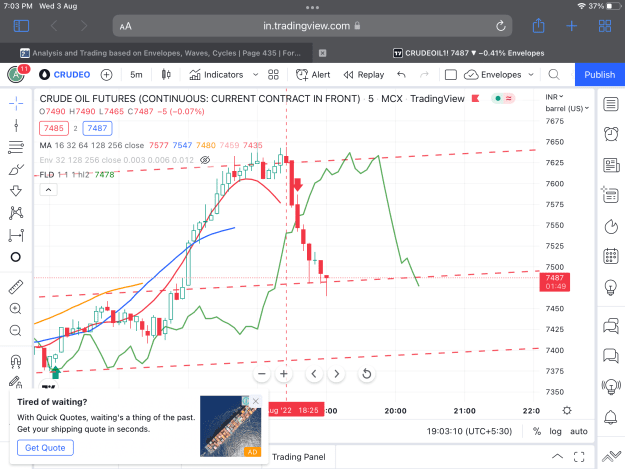The image size is (625, 469).
Task: Toggle auto scale
Action: (579, 431)
